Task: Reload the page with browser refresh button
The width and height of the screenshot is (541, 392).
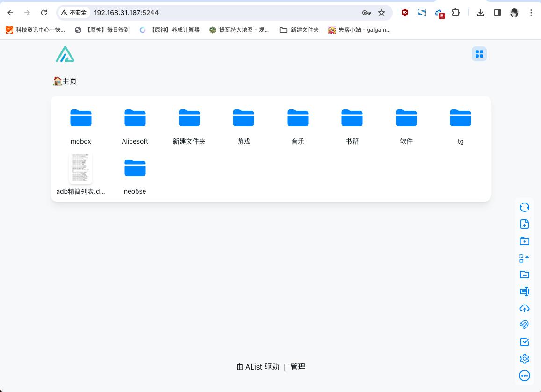Action: pyautogui.click(x=44, y=13)
